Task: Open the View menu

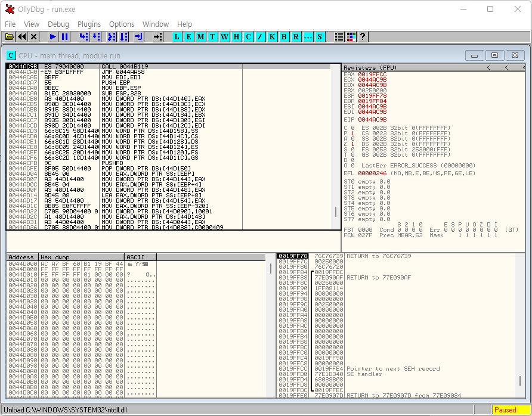Action: (x=32, y=24)
